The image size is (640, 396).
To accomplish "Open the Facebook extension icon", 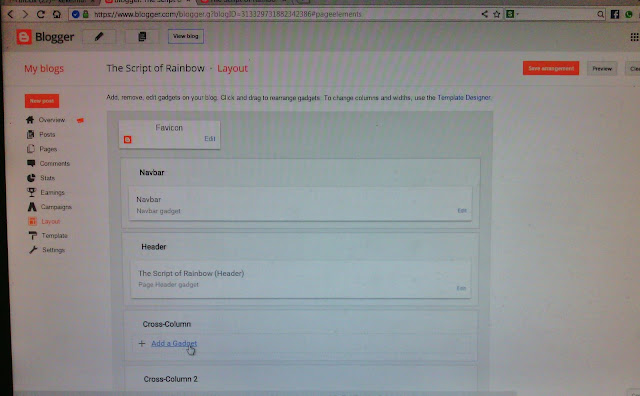I will click(x=615, y=15).
